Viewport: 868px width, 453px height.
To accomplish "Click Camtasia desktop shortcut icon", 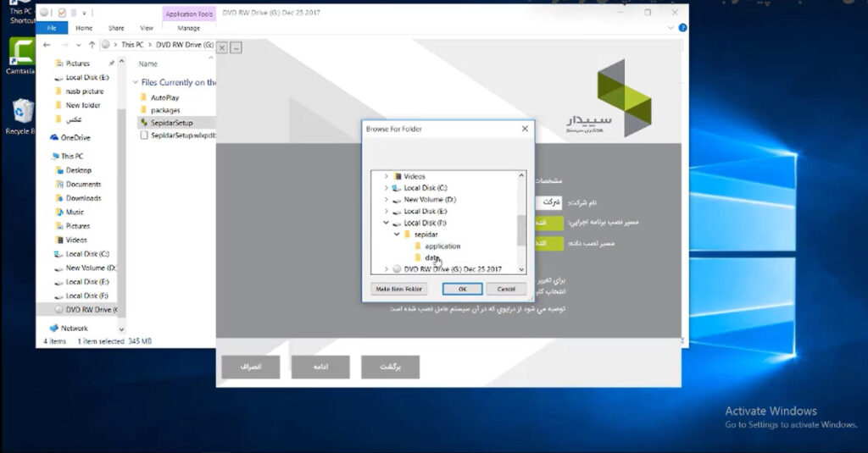I will coord(20,53).
